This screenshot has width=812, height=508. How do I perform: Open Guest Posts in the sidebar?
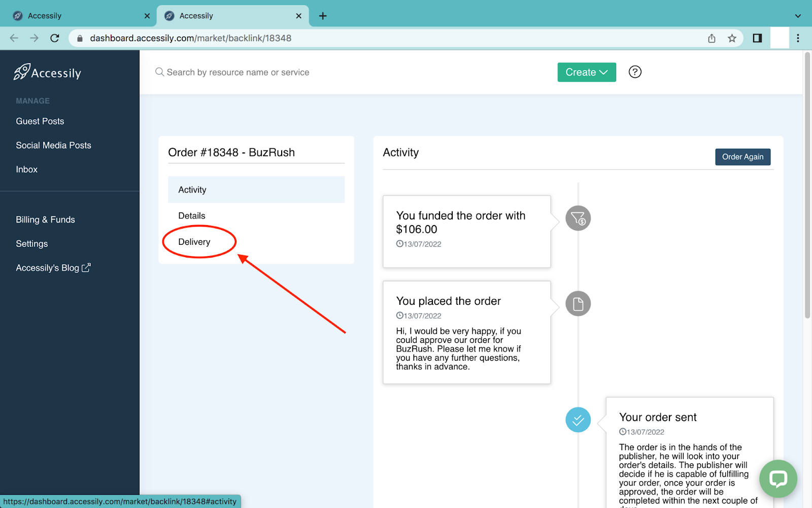point(40,121)
